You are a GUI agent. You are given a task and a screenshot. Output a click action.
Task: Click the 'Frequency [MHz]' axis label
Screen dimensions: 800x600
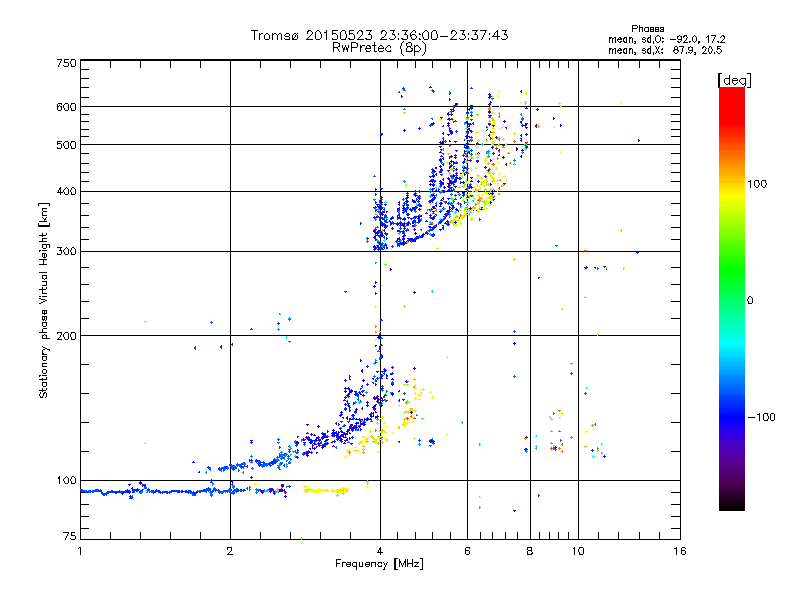pyautogui.click(x=379, y=564)
